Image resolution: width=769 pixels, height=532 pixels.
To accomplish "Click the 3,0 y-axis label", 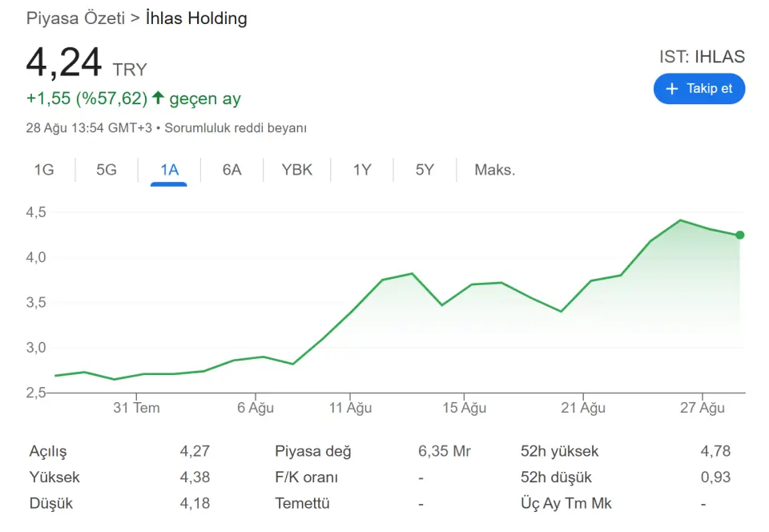I will click(36, 348).
